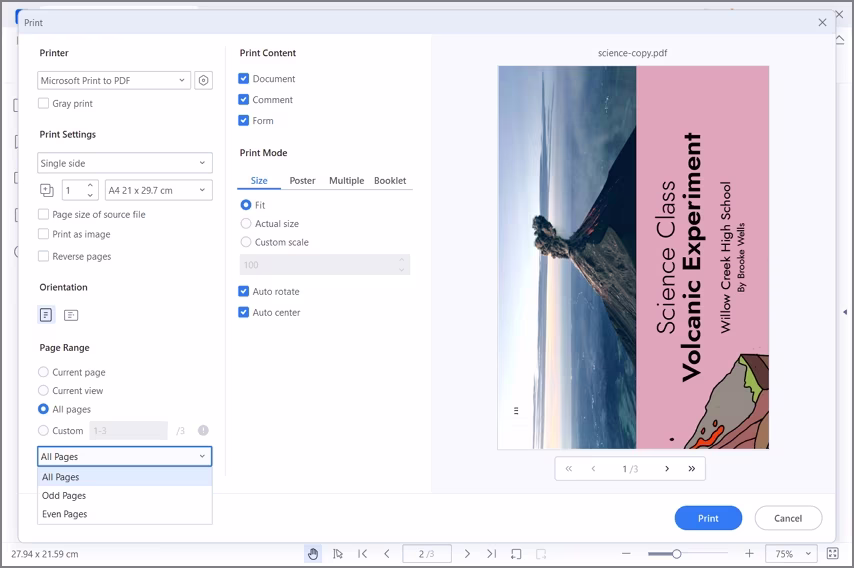Select the Current page radio button
The width and height of the screenshot is (854, 568).
(x=44, y=372)
